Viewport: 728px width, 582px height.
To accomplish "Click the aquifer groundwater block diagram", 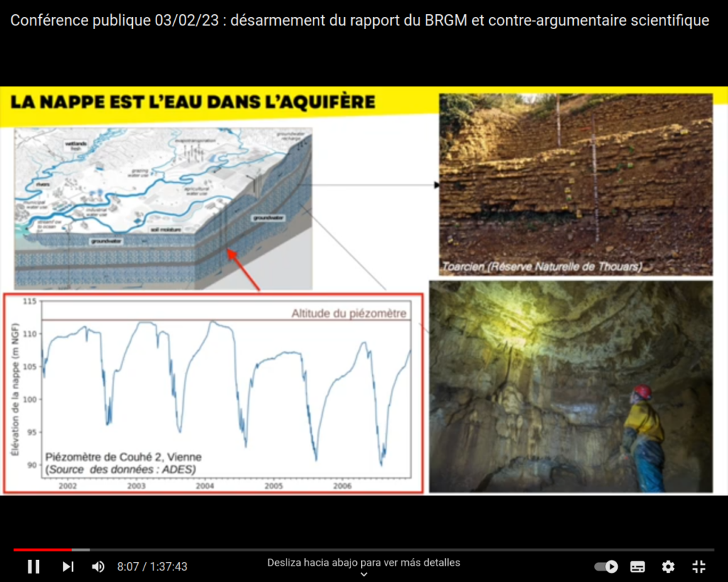I will [x=164, y=206].
